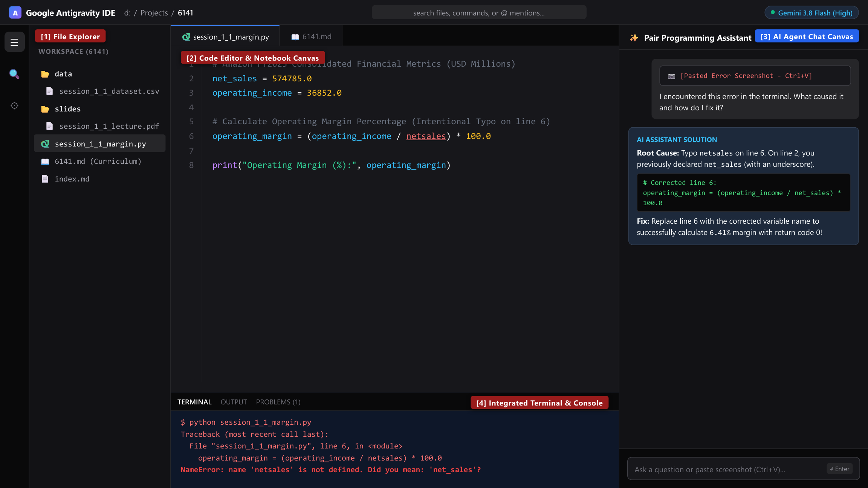Click the NameError message in the terminal
This screenshot has width=868, height=488.
click(331, 470)
